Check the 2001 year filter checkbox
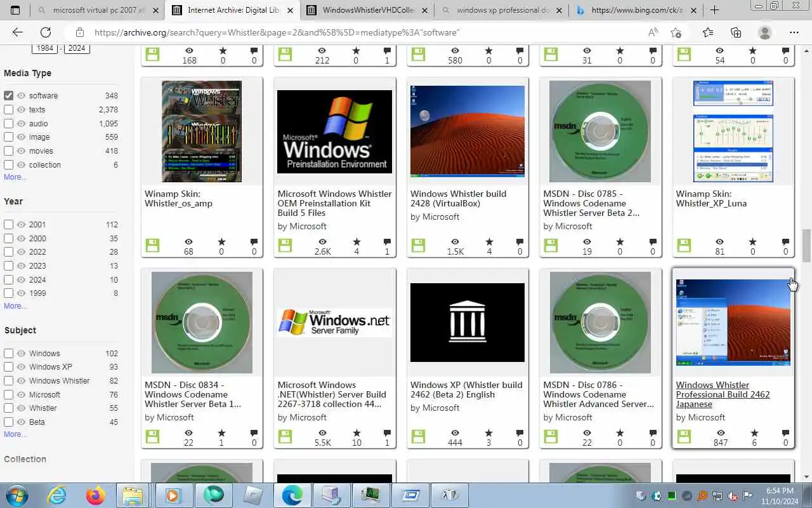This screenshot has width=812, height=508. (8, 224)
